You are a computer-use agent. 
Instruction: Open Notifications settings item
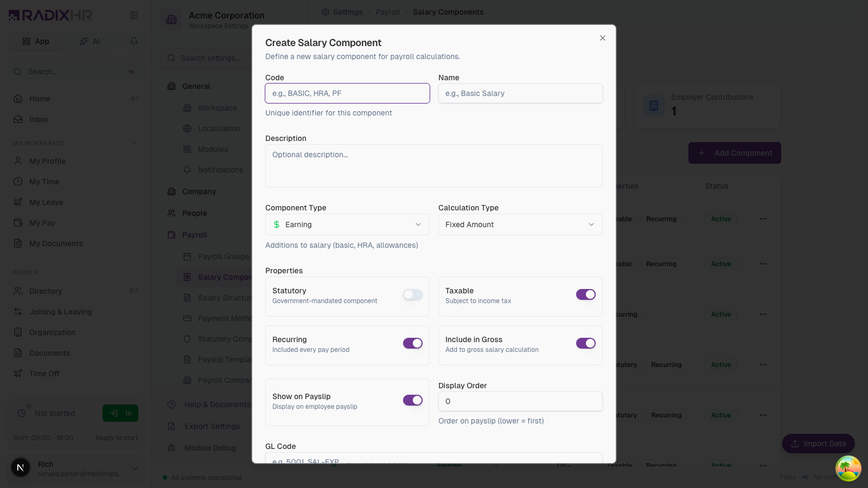pyautogui.click(x=220, y=170)
